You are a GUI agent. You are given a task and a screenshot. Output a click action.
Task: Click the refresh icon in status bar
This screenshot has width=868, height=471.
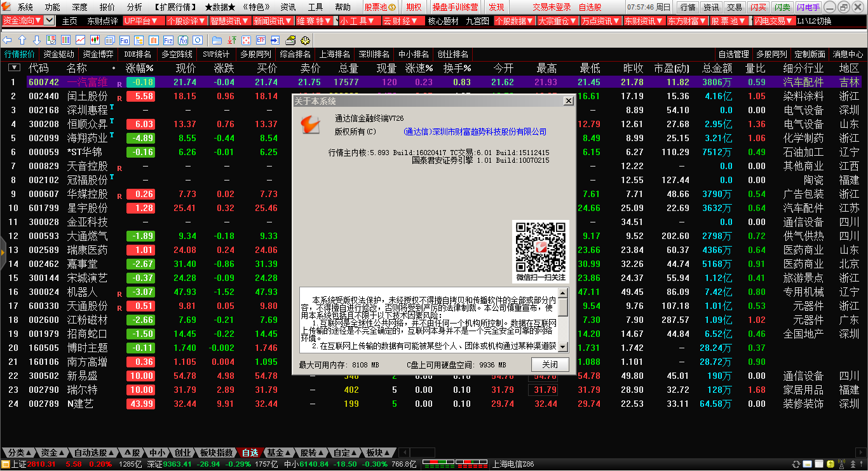coord(796,465)
